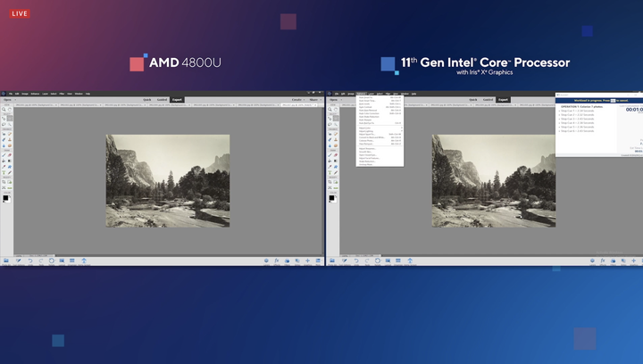Select the Hand tool in AMD window
This screenshot has width=643, height=364.
coord(10,110)
